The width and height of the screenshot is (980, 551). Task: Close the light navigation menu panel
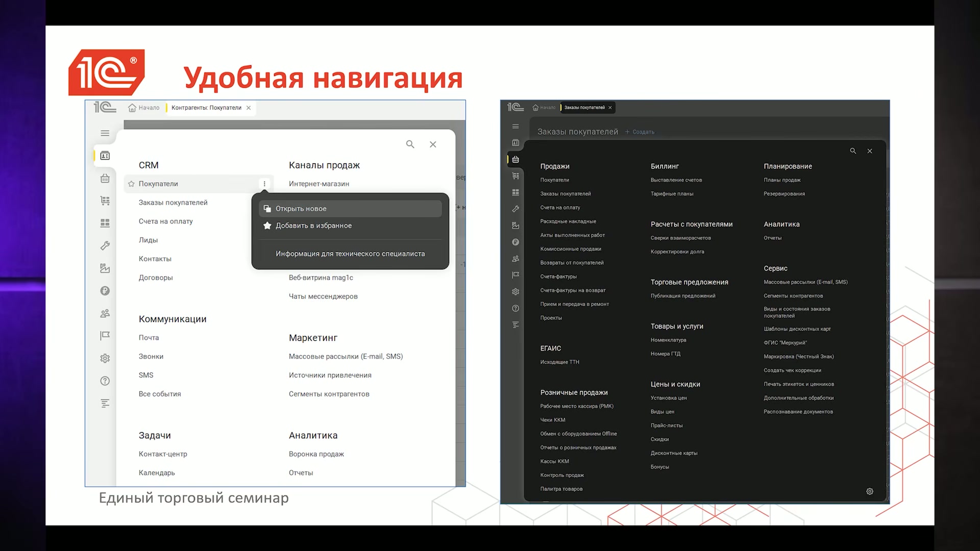coord(433,144)
